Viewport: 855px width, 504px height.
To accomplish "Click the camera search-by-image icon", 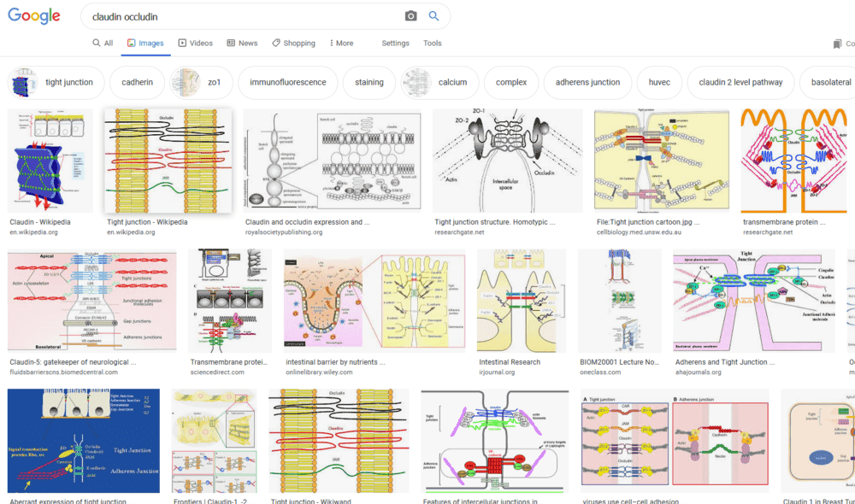I will (410, 16).
